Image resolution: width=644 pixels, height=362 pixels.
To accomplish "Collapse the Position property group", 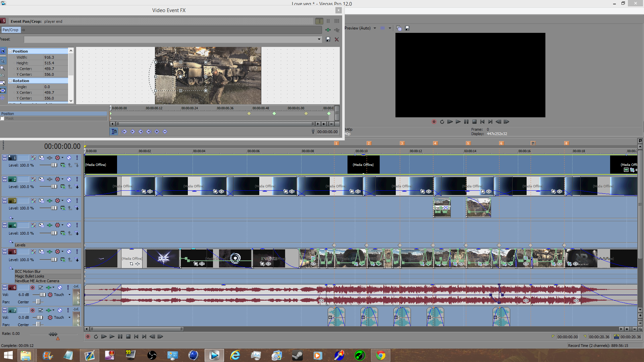I will click(10, 52).
